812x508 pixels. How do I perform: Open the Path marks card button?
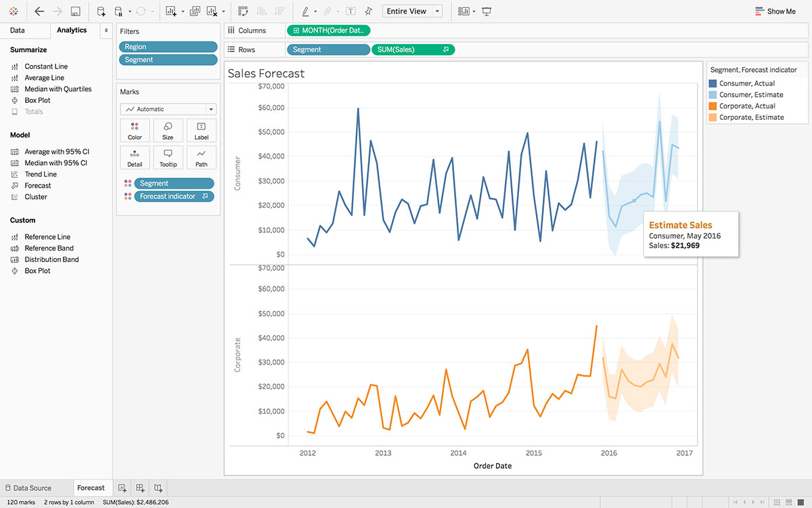click(202, 158)
